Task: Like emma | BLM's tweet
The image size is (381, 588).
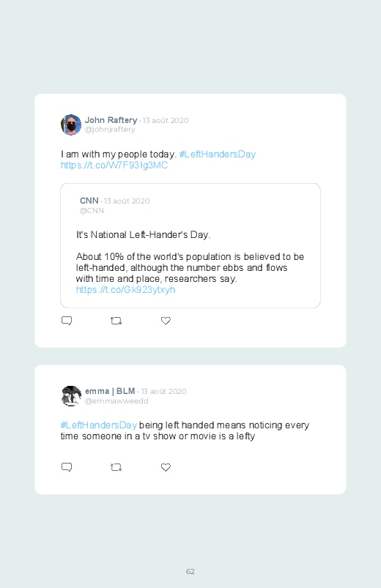Action: click(x=166, y=467)
